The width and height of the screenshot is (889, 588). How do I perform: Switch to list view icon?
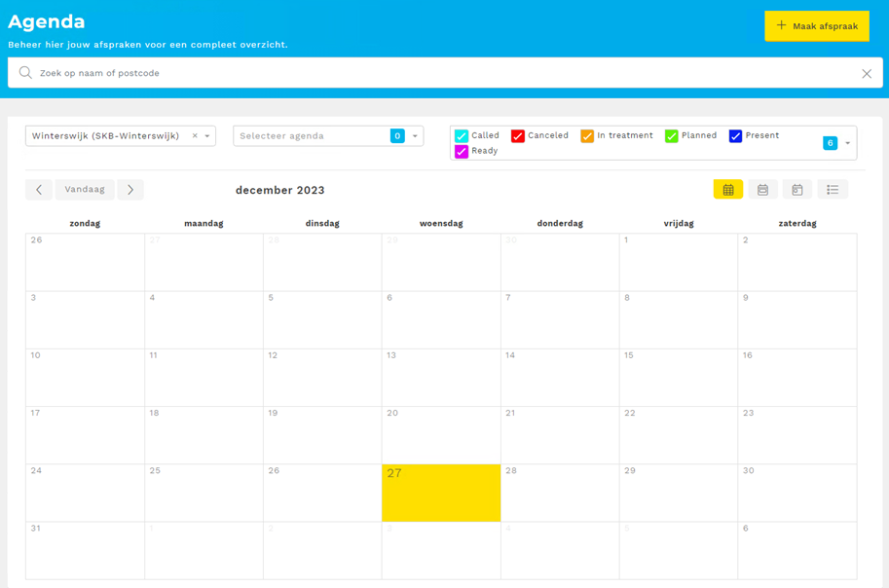[x=833, y=190]
